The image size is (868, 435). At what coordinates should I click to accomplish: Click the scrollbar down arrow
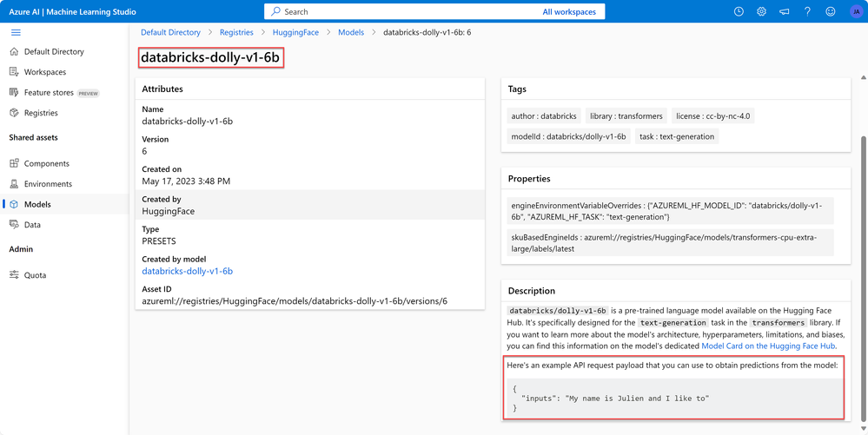[x=863, y=428]
